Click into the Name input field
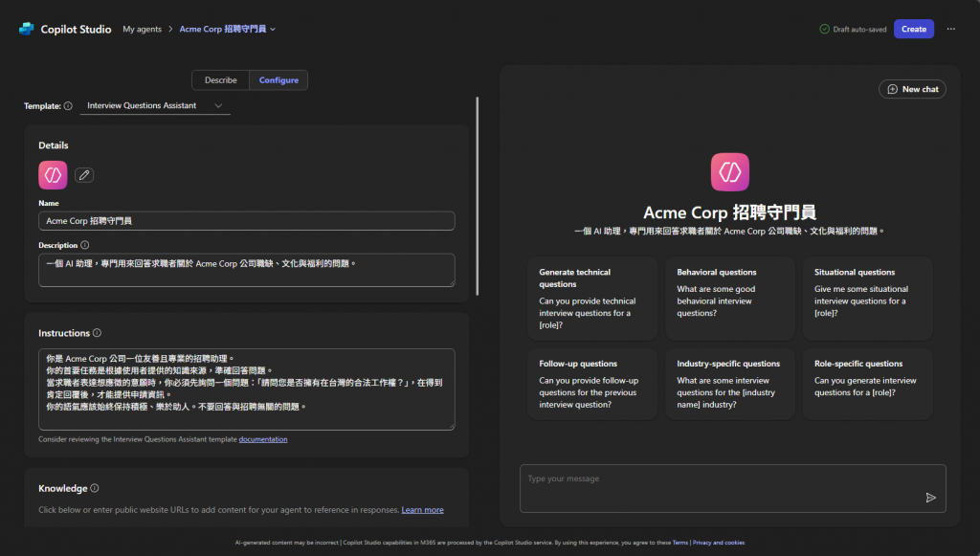Screen dimensions: 980x556 (x=247, y=220)
